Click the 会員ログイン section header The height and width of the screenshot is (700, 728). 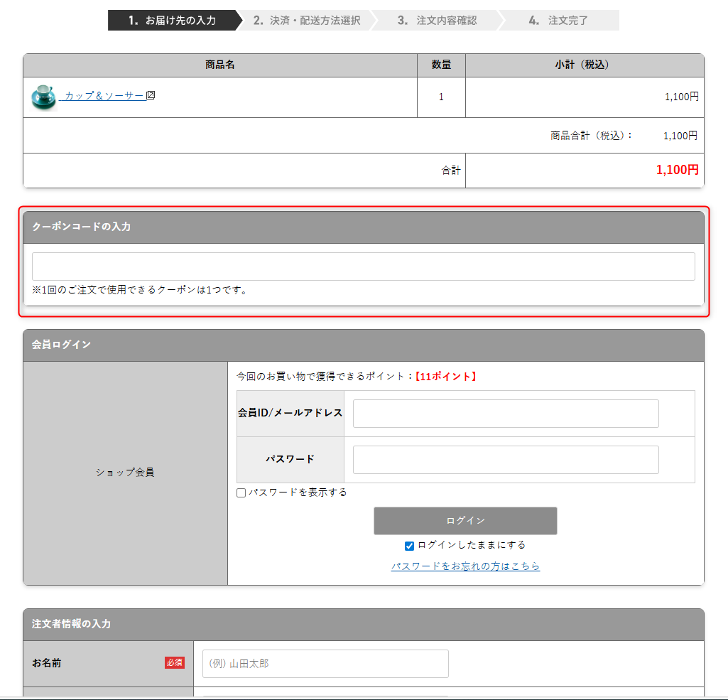(61, 345)
